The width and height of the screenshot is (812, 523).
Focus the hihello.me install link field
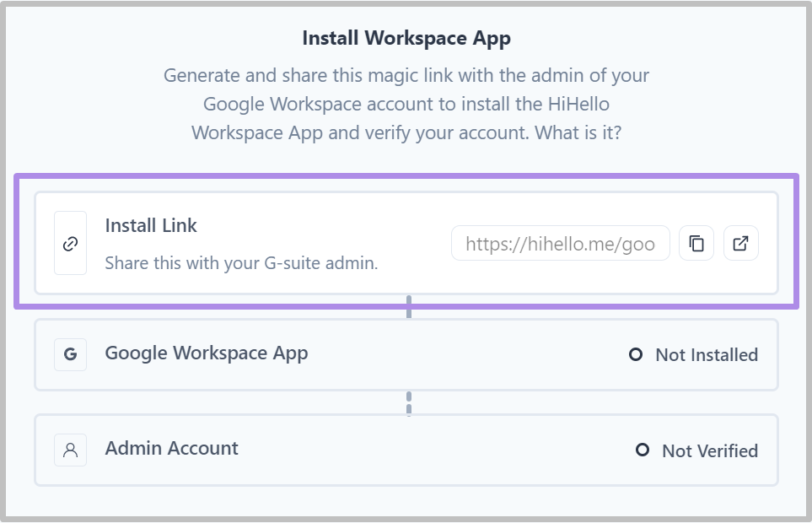pyautogui.click(x=561, y=243)
